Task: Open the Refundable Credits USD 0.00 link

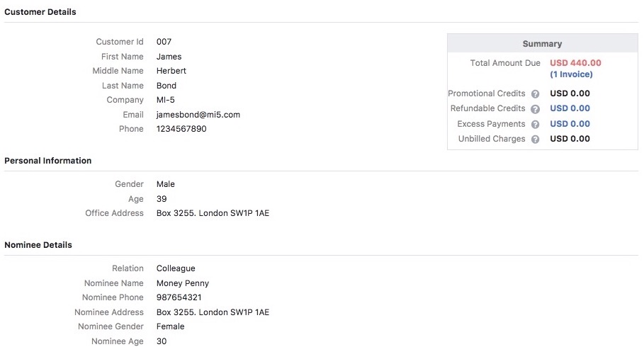Action: (x=570, y=108)
